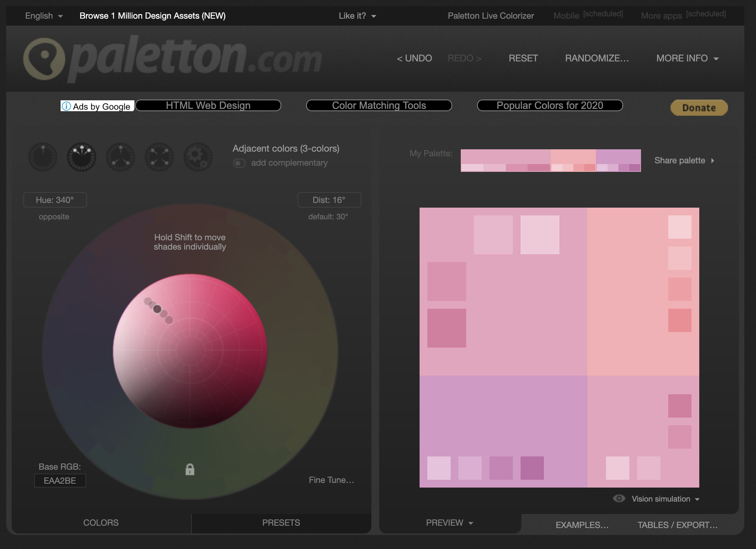
Task: Toggle the Vision simulation eye icon
Action: coord(619,499)
